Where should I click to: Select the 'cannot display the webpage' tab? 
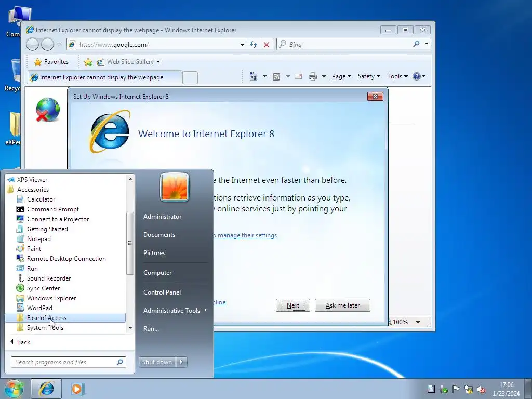point(104,77)
